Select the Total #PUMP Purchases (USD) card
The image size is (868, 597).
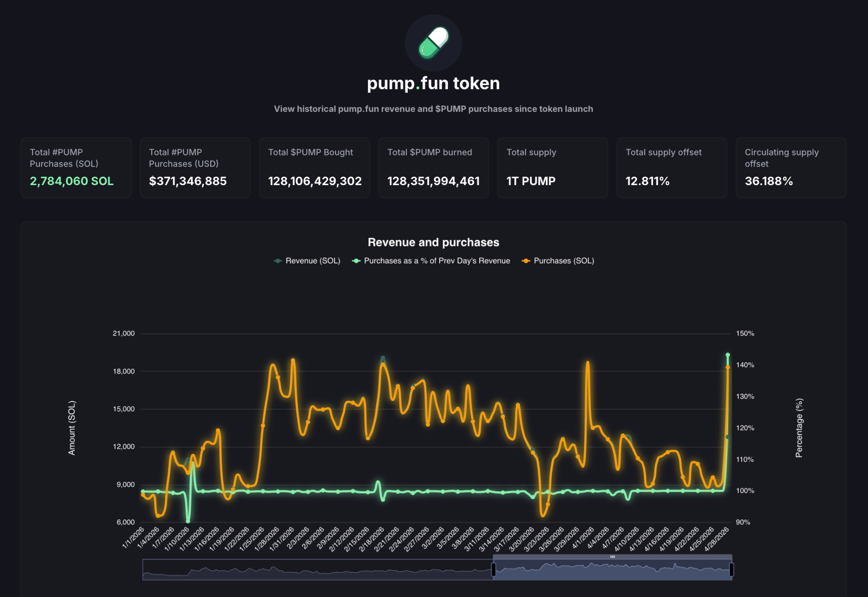pos(195,168)
